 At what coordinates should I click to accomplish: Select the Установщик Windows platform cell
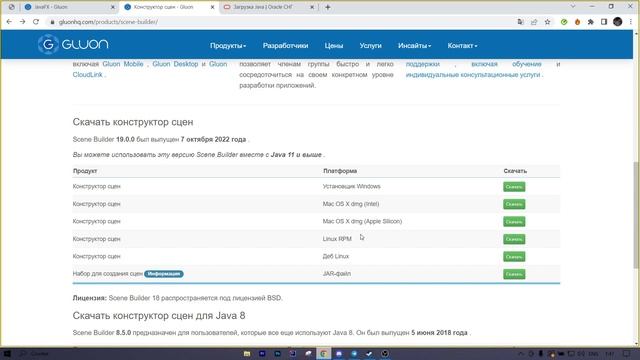(351, 187)
